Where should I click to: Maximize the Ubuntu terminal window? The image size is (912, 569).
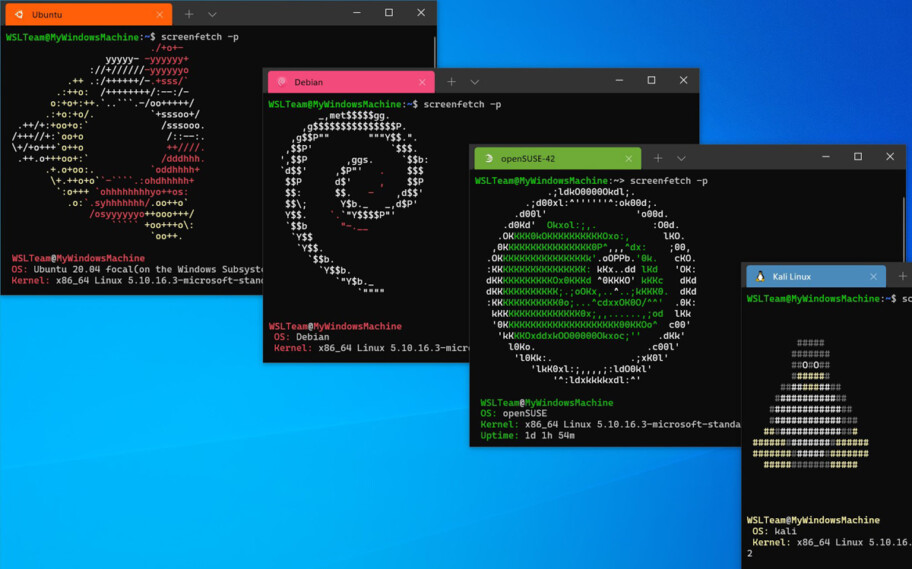[389, 13]
